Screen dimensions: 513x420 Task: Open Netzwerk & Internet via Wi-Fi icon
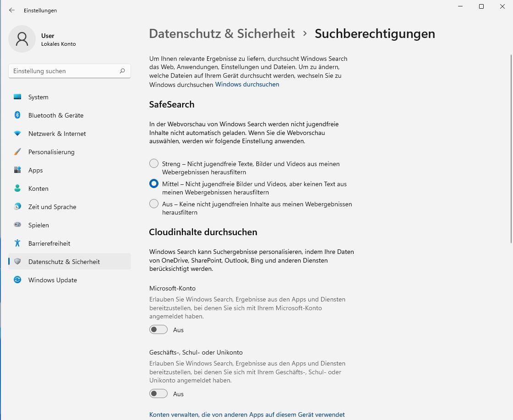[17, 134]
